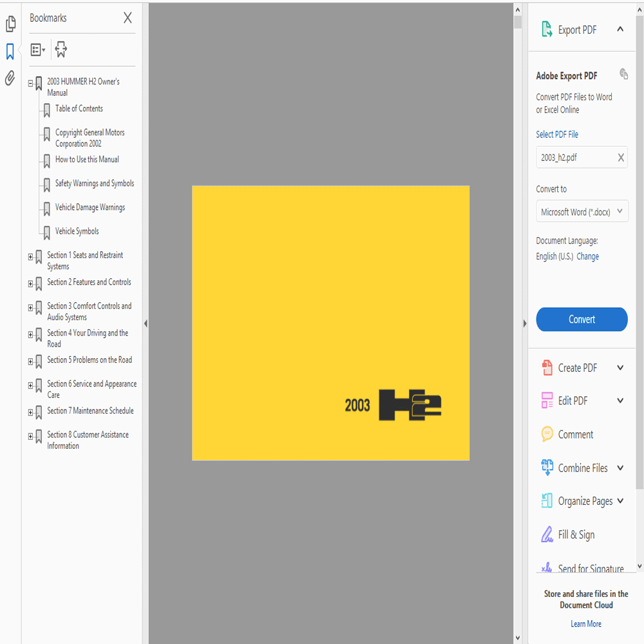Open the Page Thumbnails panel icon
This screenshot has width=644, height=644.
[11, 24]
